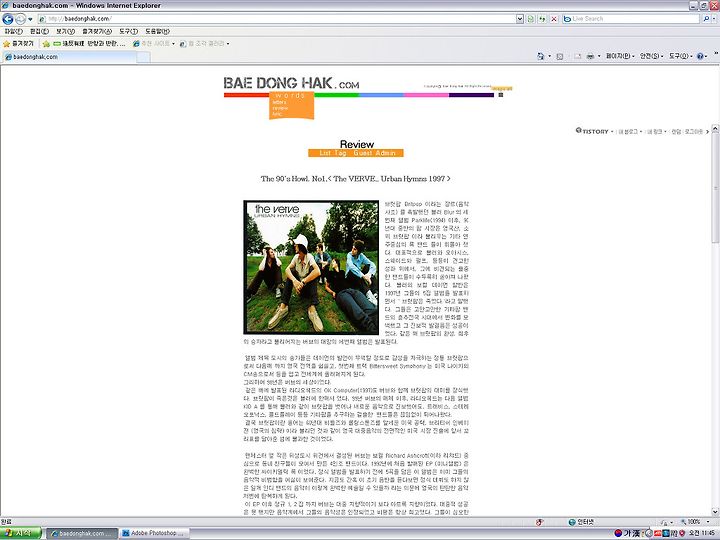Click the blue Help question mark icon
The height and width of the screenshot is (540, 720).
tap(700, 56)
